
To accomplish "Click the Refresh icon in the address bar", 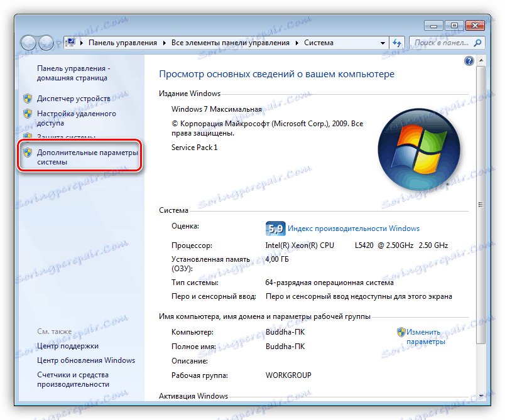I will tap(398, 43).
